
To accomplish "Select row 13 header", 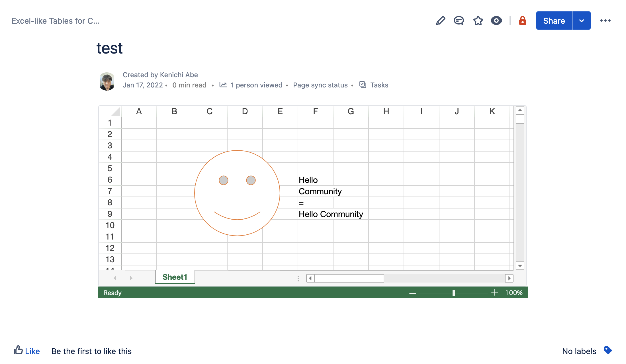I will click(x=110, y=259).
